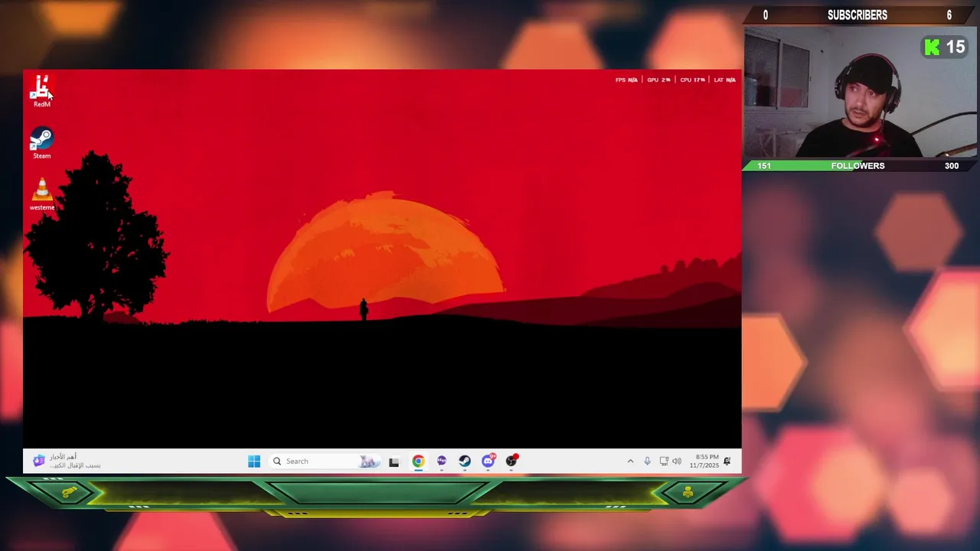Open the Steam desktop shortcut
980x551 pixels.
coord(41,143)
